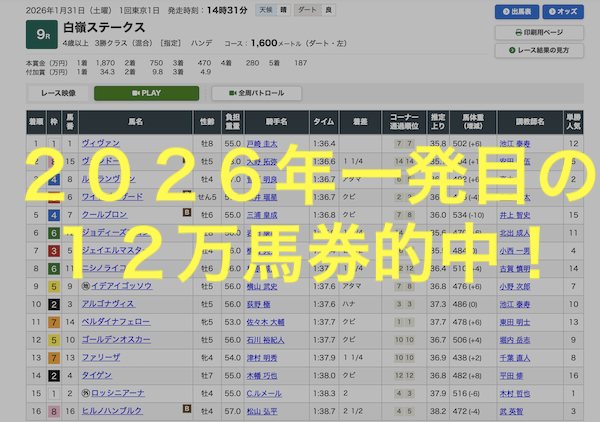Open horse link ロッシニアーナ
The height and width of the screenshot is (422, 600).
[x=117, y=393]
